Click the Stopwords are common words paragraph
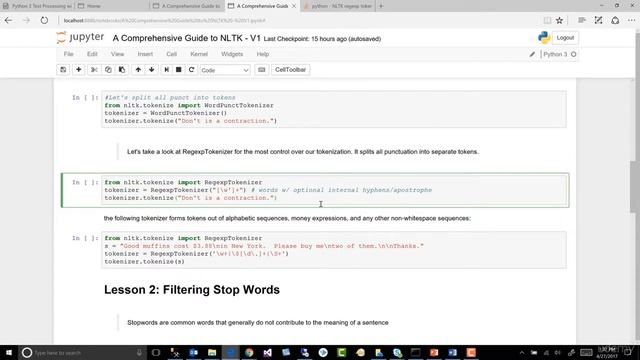The image size is (640, 360). 258,322
